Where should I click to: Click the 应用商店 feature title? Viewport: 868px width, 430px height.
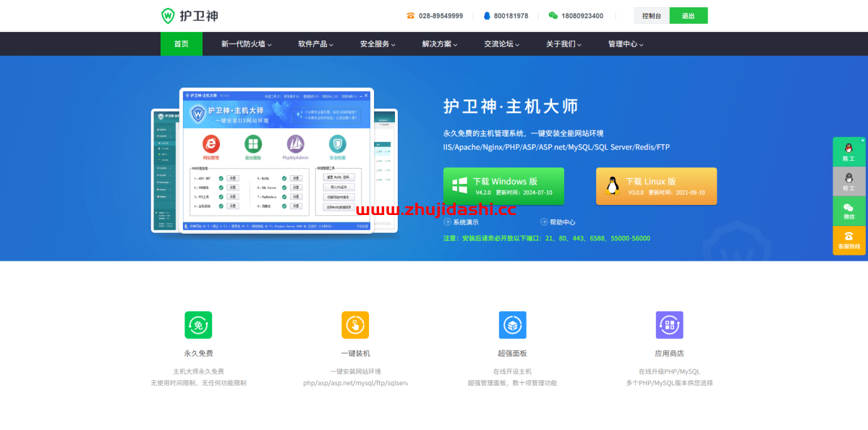pos(670,353)
